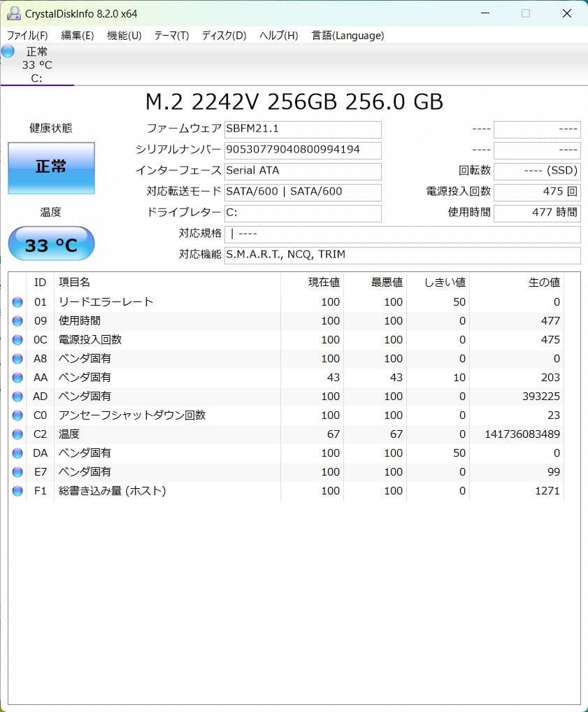
Task: Click the blue dot beside リードエラーレート attribute
Action: pos(17,301)
